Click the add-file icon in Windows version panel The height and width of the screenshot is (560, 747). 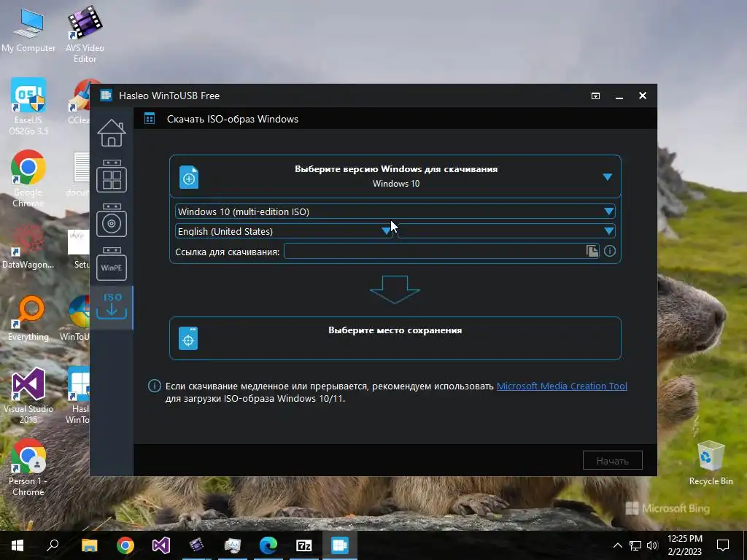coord(189,177)
